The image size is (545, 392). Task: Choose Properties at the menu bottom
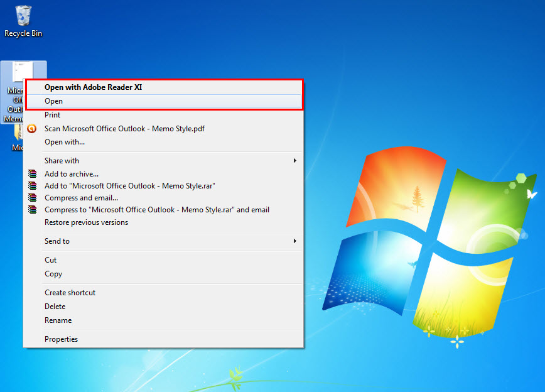point(61,339)
